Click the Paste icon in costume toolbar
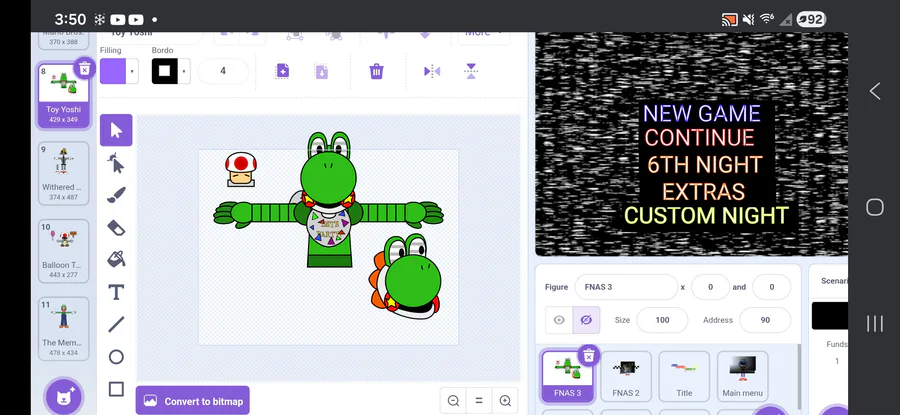This screenshot has height=415, width=900. pos(321,71)
